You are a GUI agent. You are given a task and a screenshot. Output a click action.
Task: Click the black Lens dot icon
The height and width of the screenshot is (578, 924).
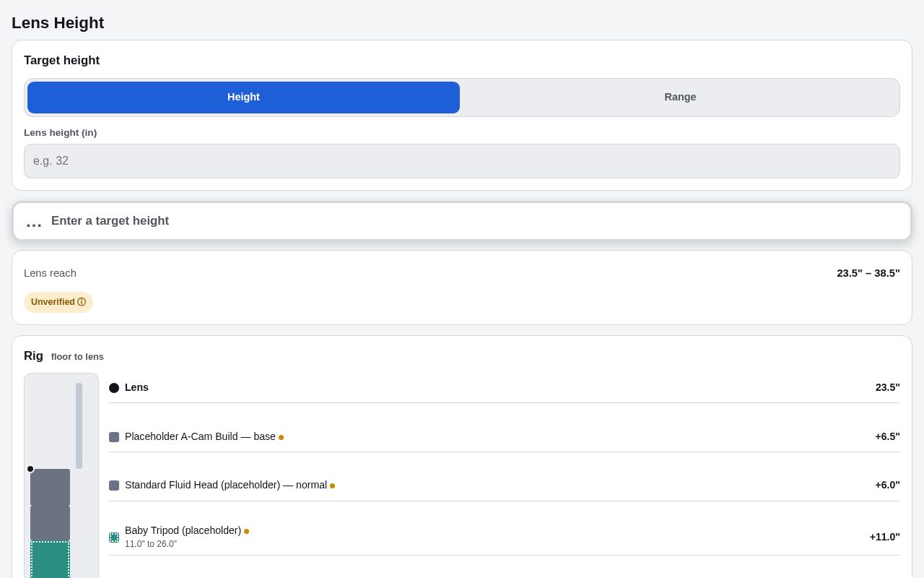pos(114,388)
